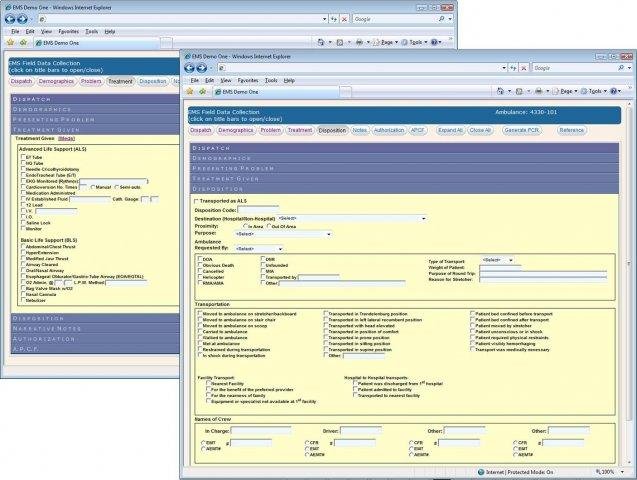The width and height of the screenshot is (637, 480).
Task: Click the Feeds icon in front window toolbar
Action: 519,91
